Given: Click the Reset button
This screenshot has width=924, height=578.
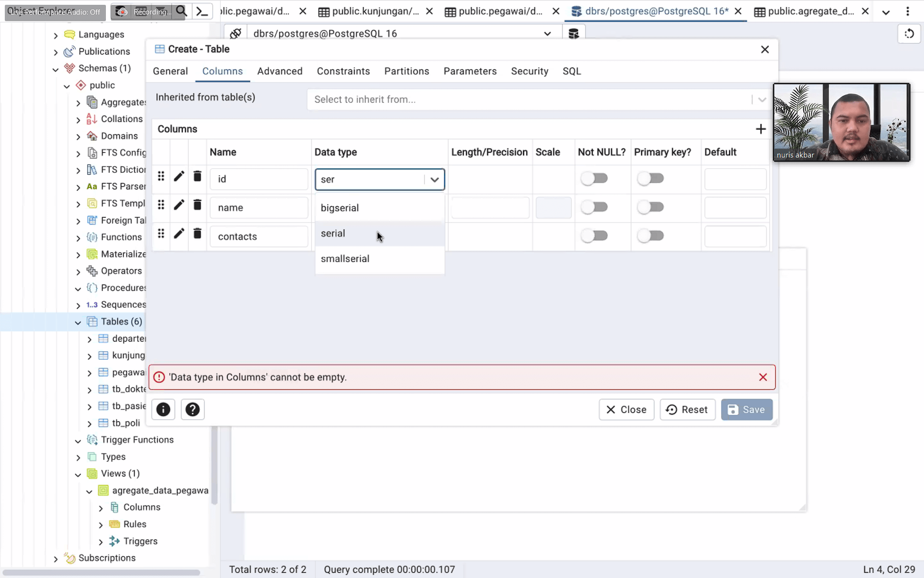Looking at the screenshot, I should 687,409.
